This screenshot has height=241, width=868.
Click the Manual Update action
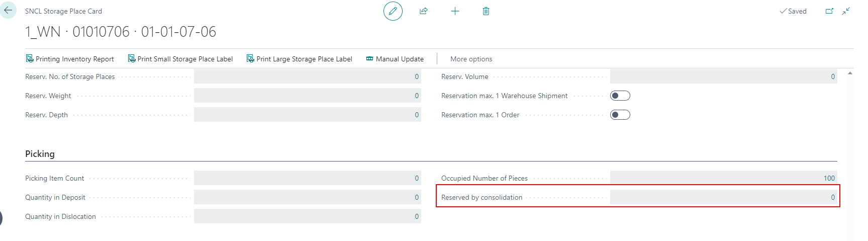[395, 59]
